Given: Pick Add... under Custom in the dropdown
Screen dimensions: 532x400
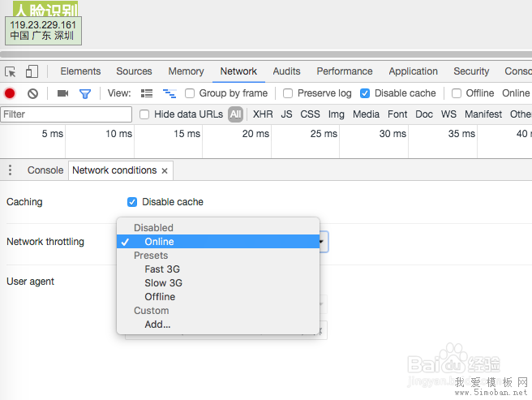Looking at the screenshot, I should [157, 325].
